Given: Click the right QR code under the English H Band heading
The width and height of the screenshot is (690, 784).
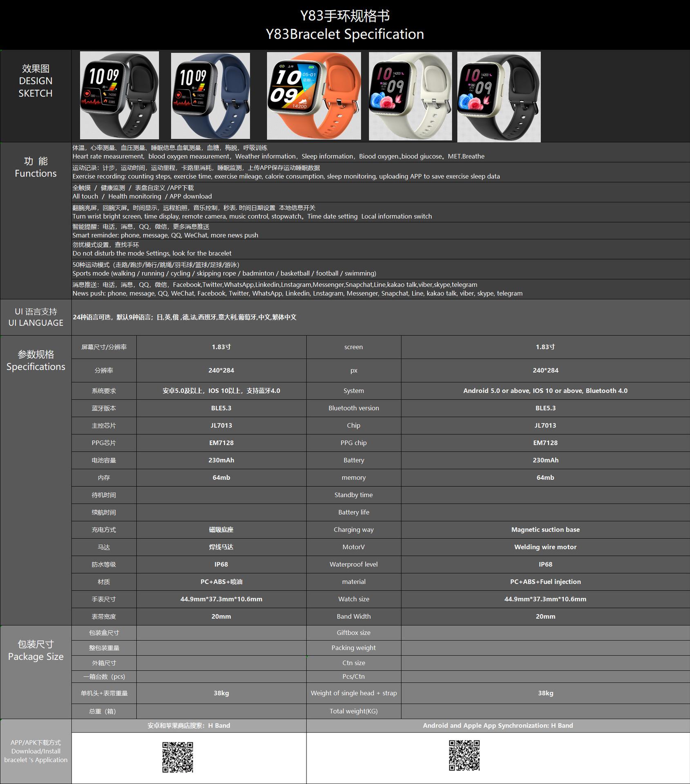Looking at the screenshot, I should coord(464,755).
